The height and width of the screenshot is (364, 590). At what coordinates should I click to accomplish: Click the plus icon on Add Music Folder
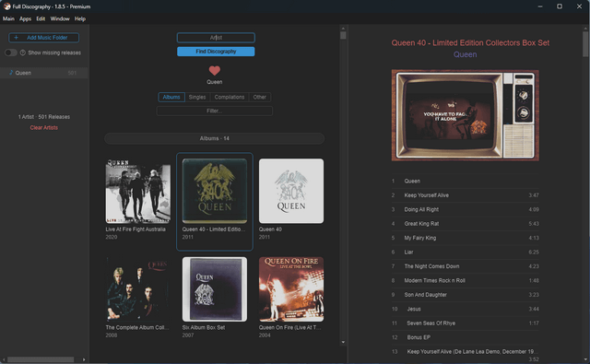pyautogui.click(x=16, y=38)
